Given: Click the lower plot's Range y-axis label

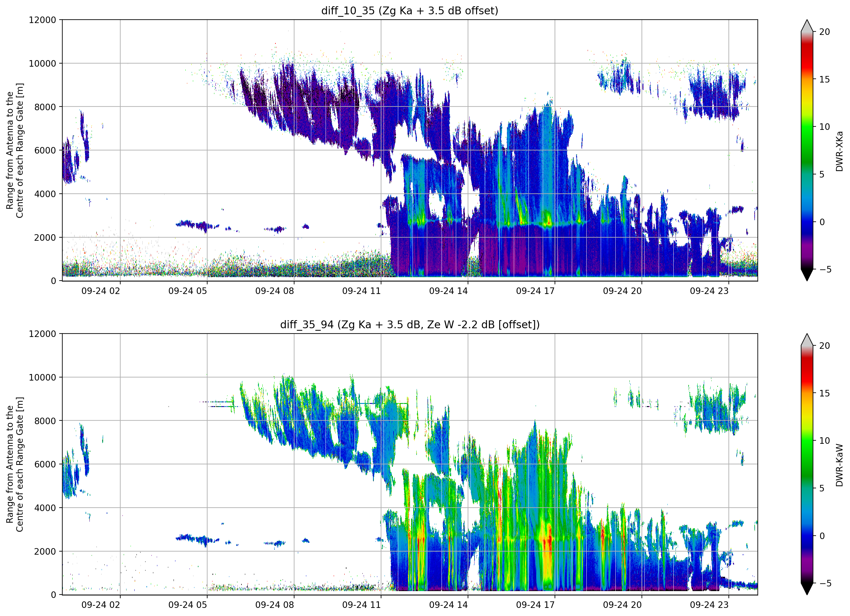Looking at the screenshot, I should pyautogui.click(x=15, y=464).
